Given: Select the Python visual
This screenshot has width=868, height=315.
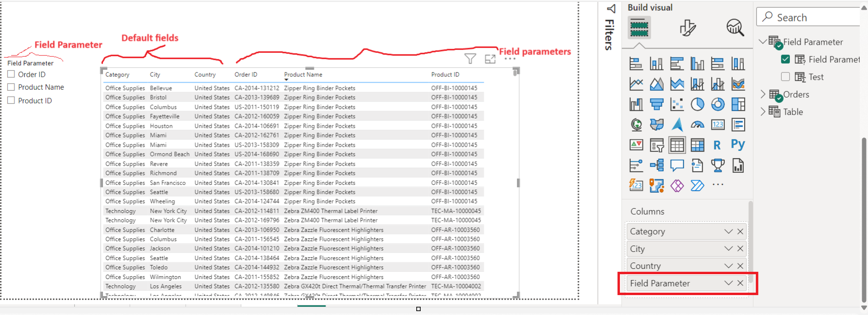Looking at the screenshot, I should (x=738, y=144).
